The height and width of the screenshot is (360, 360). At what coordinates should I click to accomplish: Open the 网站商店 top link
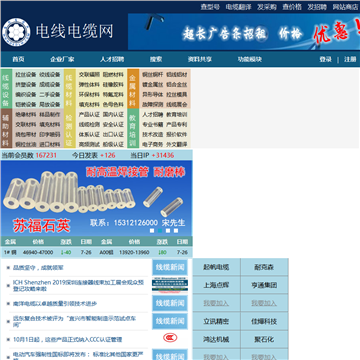346,7
